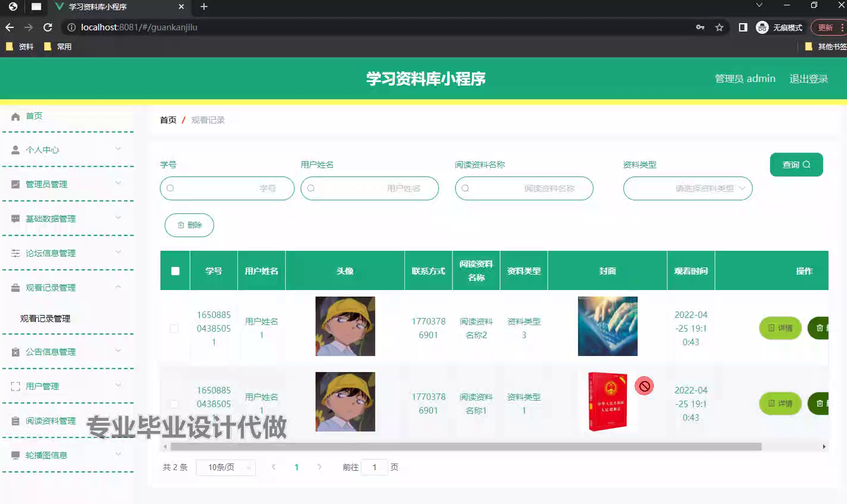Viewport: 847px width, 504px height.
Task: Check the row for 阅读资料名称2
Action: point(174,328)
